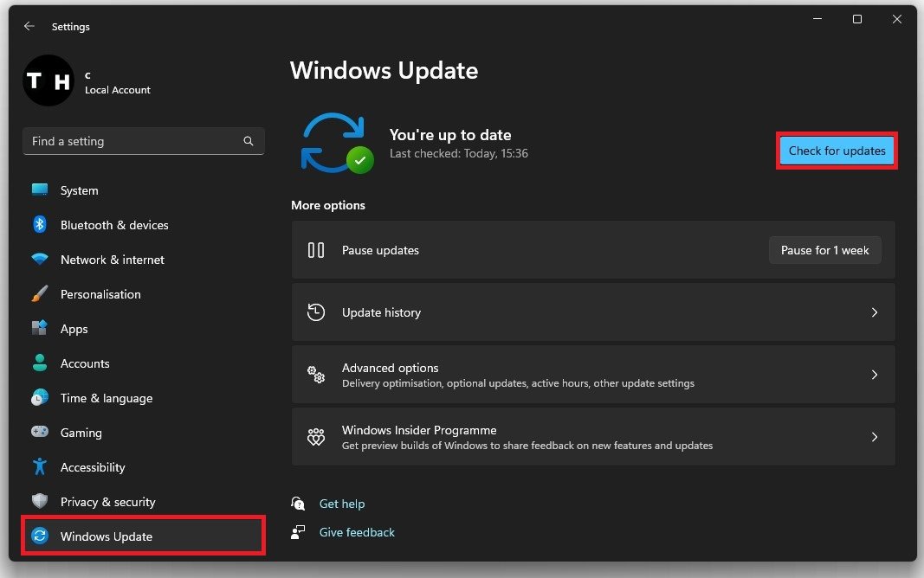Click the Personalisation paintbrush icon
The width and height of the screenshot is (924, 578).
[40, 294]
